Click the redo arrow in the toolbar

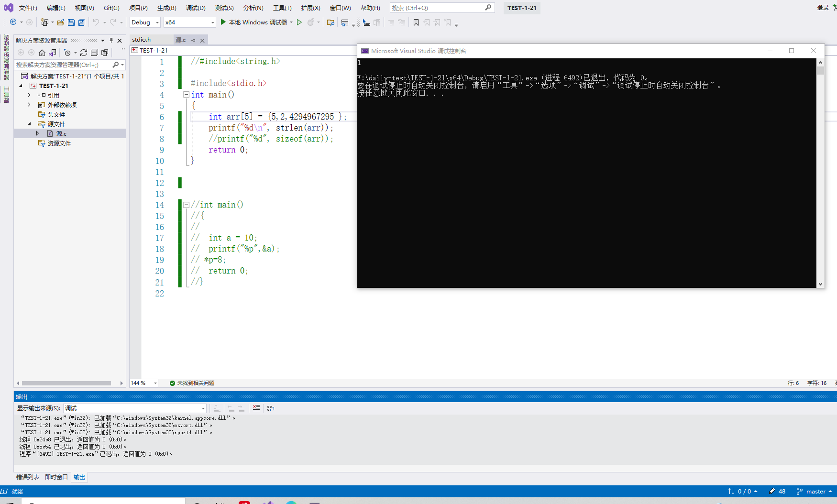[x=113, y=22]
